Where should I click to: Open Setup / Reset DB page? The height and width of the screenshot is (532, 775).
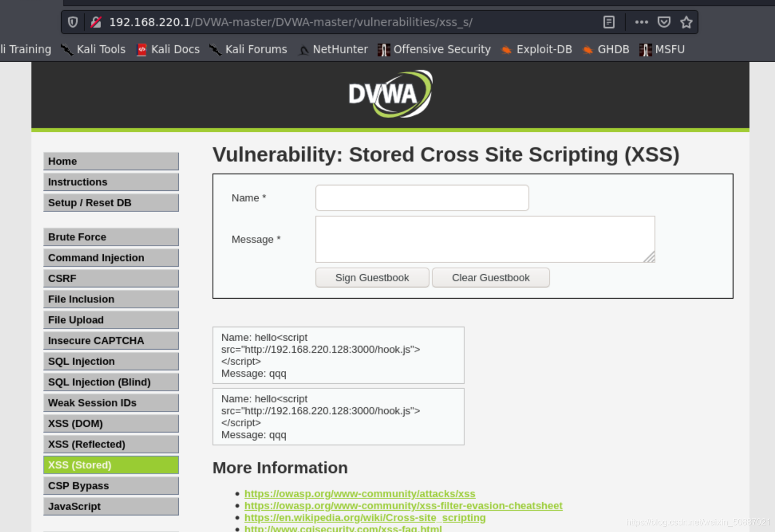pos(111,202)
